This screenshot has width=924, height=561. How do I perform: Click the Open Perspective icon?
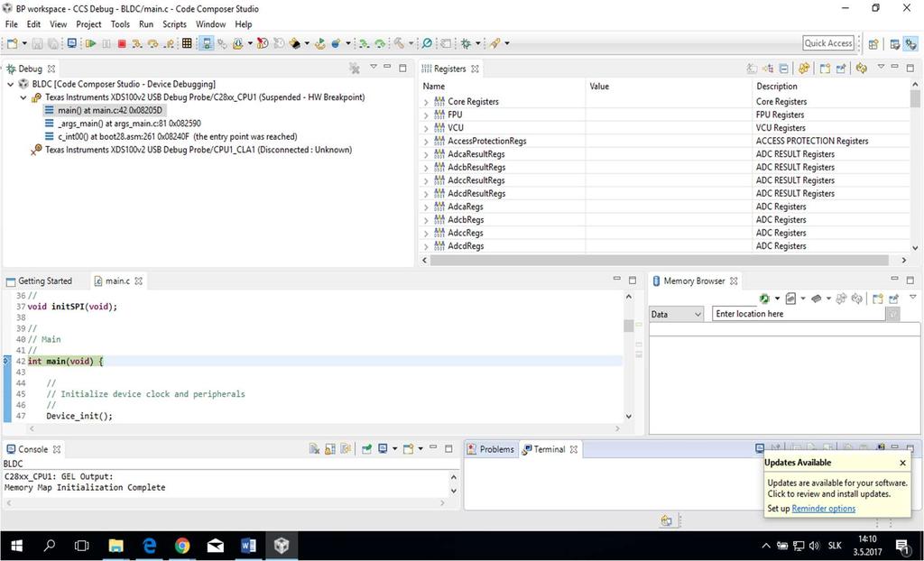click(x=873, y=43)
